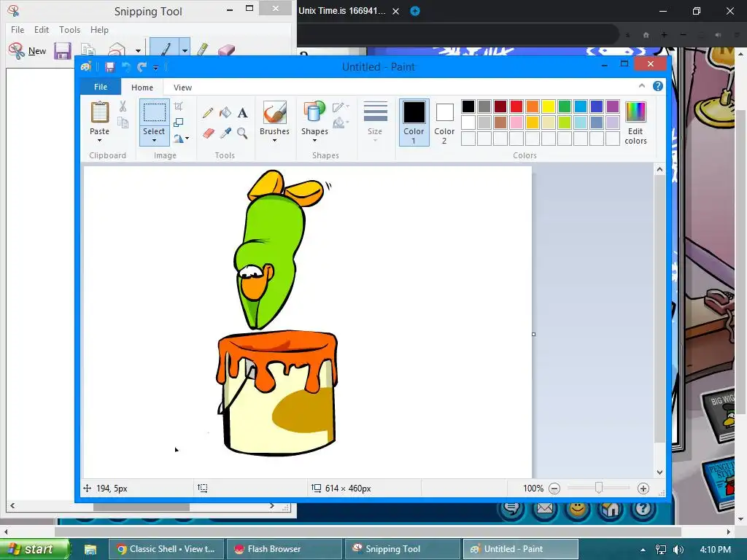Switch to Snipping Tool taskbar button
Image resolution: width=747 pixels, height=560 pixels.
coord(402,549)
